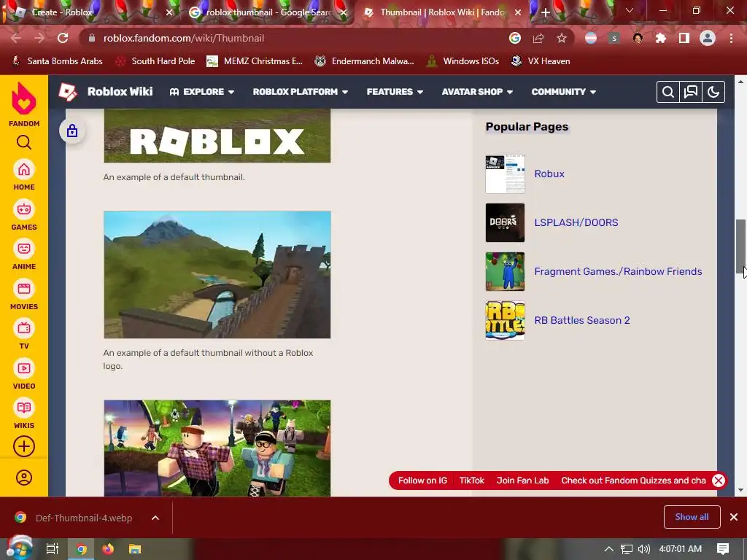The image size is (747, 560).
Task: Open Endermanch Malware bookmark
Action: pos(365,61)
